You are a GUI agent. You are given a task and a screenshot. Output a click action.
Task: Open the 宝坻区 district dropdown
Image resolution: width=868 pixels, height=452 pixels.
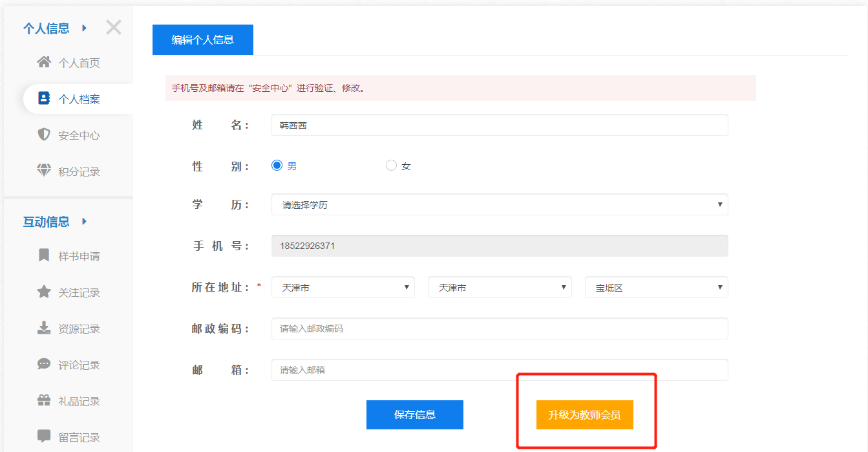coord(656,288)
